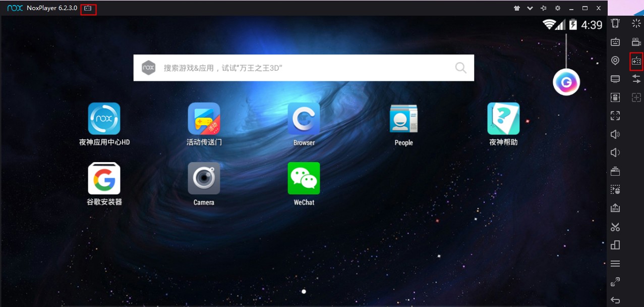Open the theme shirt icon in title bar
This screenshot has width=644, height=307.
click(517, 8)
